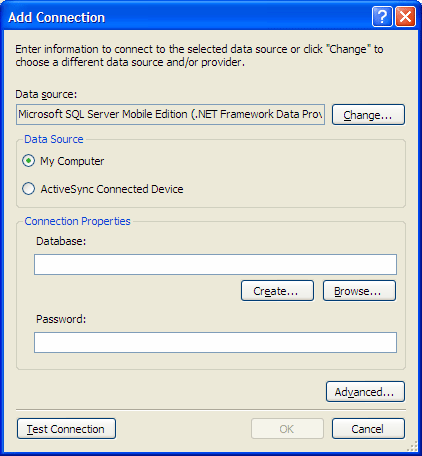Grab the resize grip in dialog corner

[412, 446]
